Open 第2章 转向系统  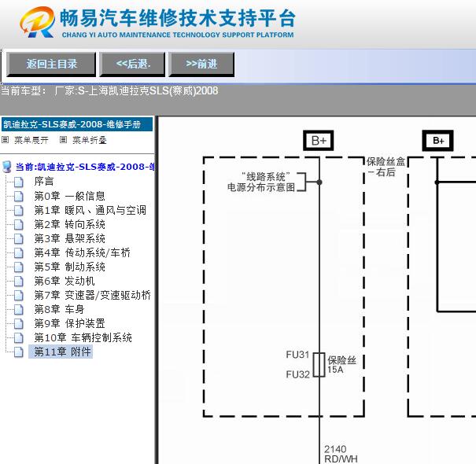click(x=69, y=224)
